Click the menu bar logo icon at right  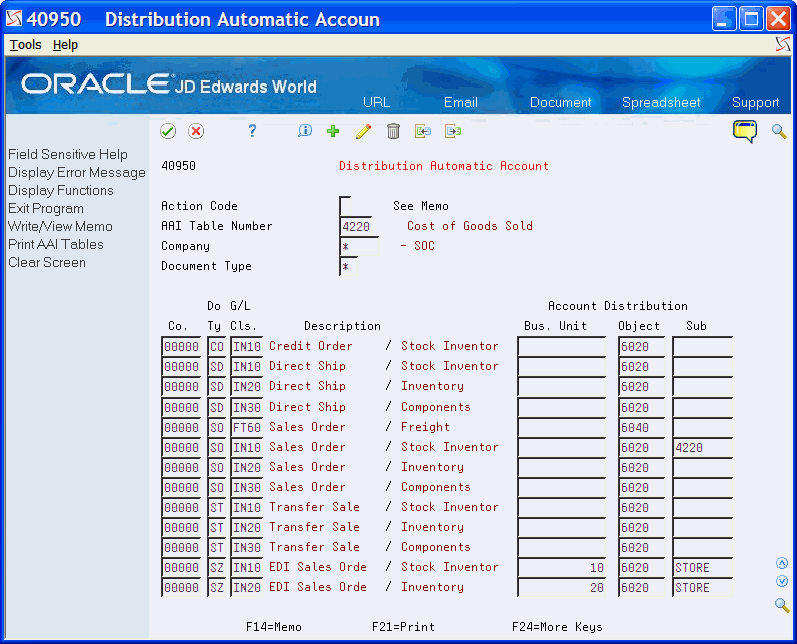[x=783, y=45]
